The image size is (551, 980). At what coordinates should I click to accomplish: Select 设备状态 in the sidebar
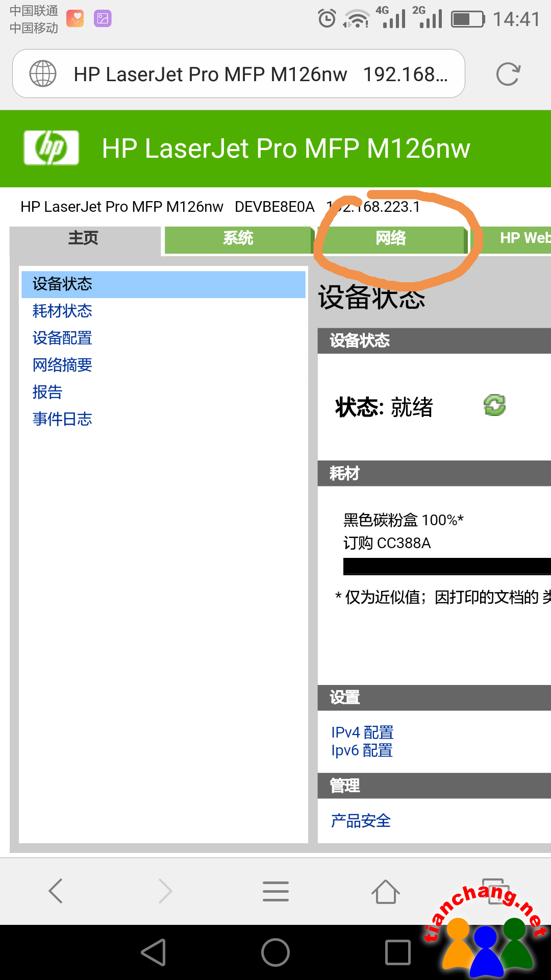(163, 284)
